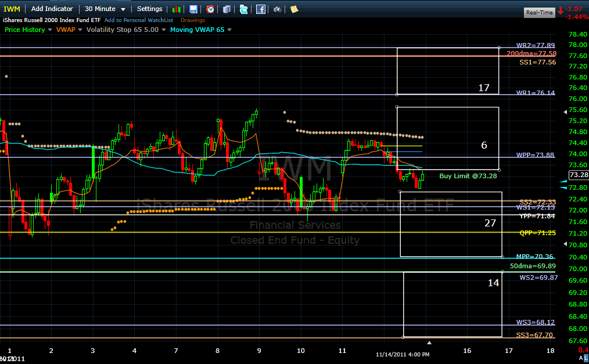Select the Buy Limit @73.28 annotation
This screenshot has width=589, height=364.
click(468, 176)
